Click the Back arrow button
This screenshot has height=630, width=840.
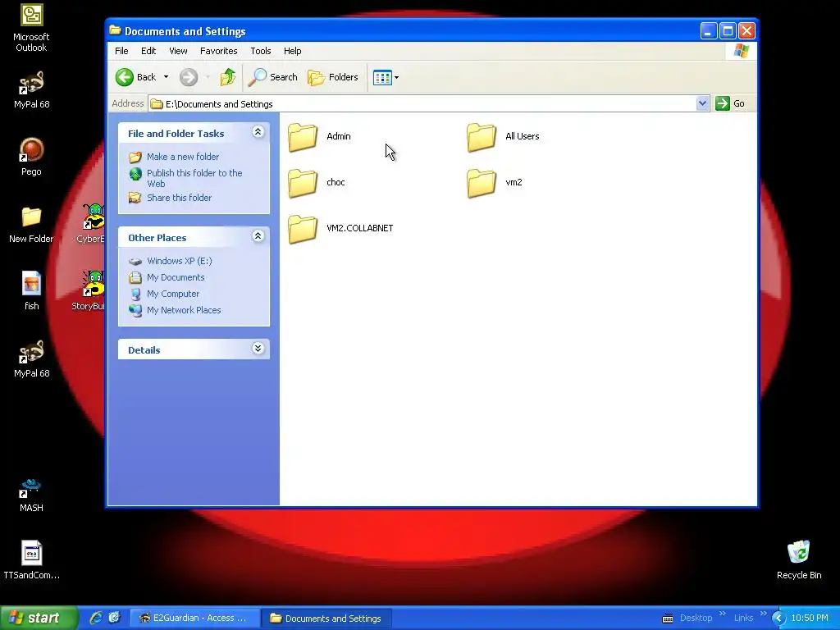tap(125, 77)
